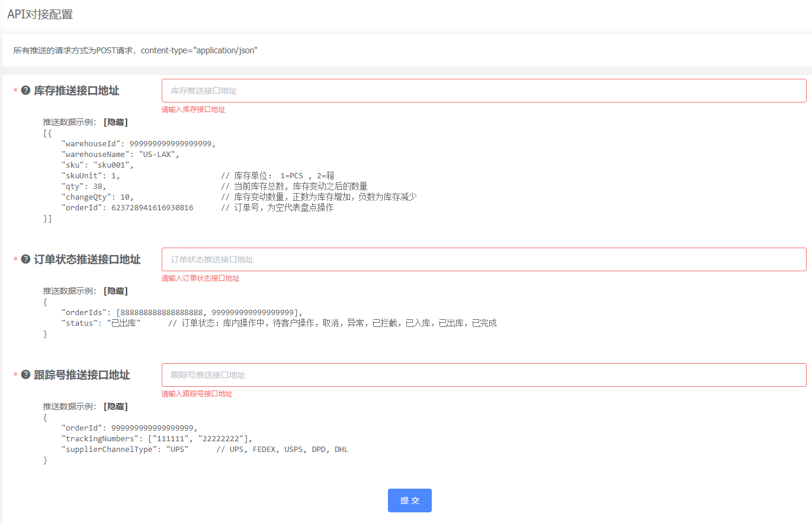Click the API对接配置 page title
This screenshot has width=812, height=523.
tap(40, 15)
